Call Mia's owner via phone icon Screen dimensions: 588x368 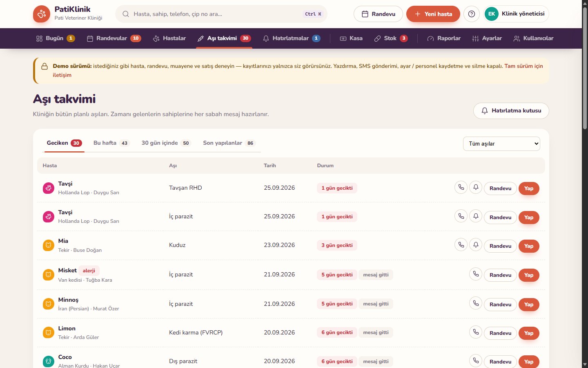tap(461, 245)
